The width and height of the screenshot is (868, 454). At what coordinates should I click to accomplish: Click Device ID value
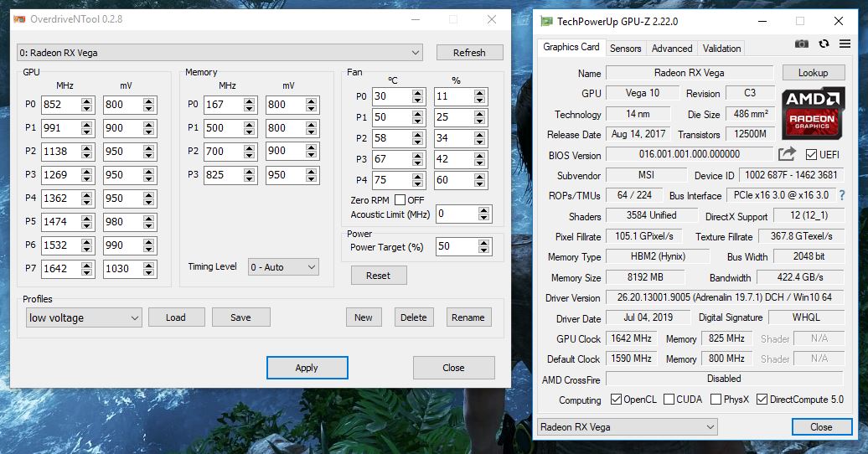click(791, 175)
